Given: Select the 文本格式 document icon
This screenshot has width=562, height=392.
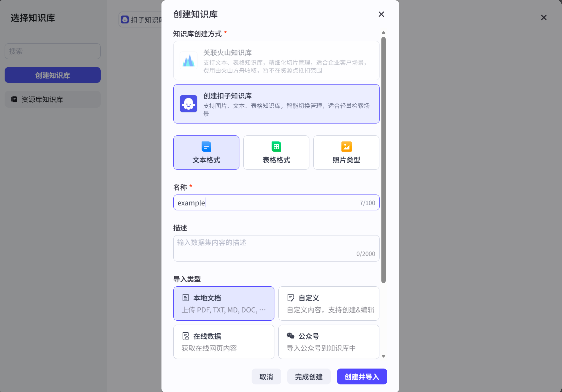Looking at the screenshot, I should [x=206, y=147].
